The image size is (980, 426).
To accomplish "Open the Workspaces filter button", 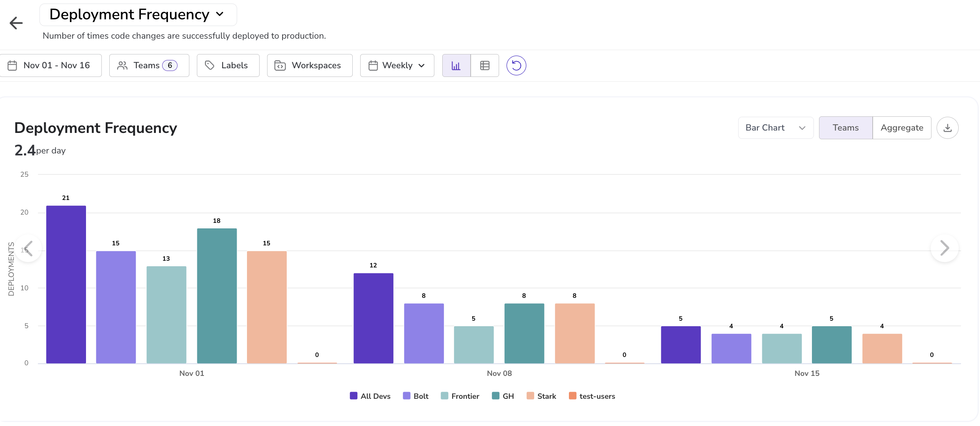I will (x=310, y=65).
